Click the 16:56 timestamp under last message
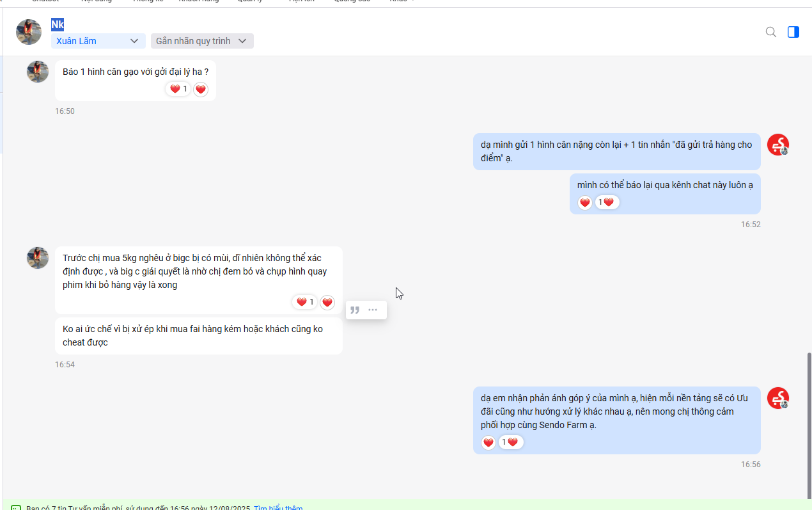This screenshot has height=510, width=812. pyautogui.click(x=751, y=465)
